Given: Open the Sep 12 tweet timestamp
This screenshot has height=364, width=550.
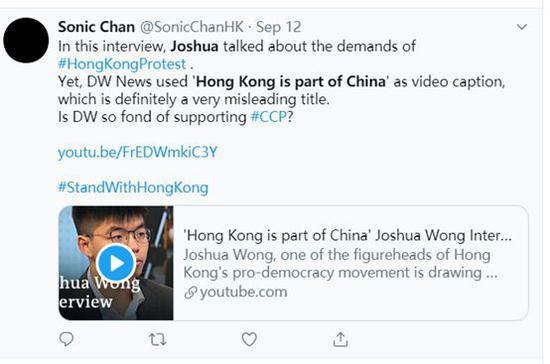Looking at the screenshot, I should coord(279,27).
